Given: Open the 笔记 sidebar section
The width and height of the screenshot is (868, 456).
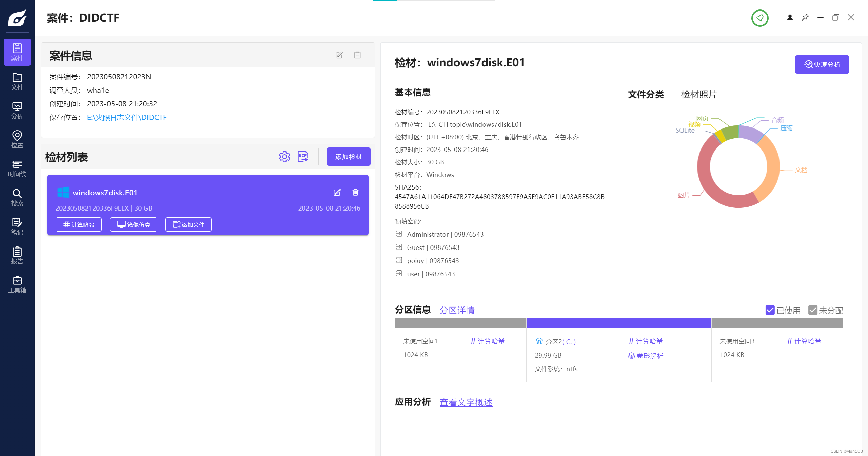Looking at the screenshot, I should click(x=17, y=226).
